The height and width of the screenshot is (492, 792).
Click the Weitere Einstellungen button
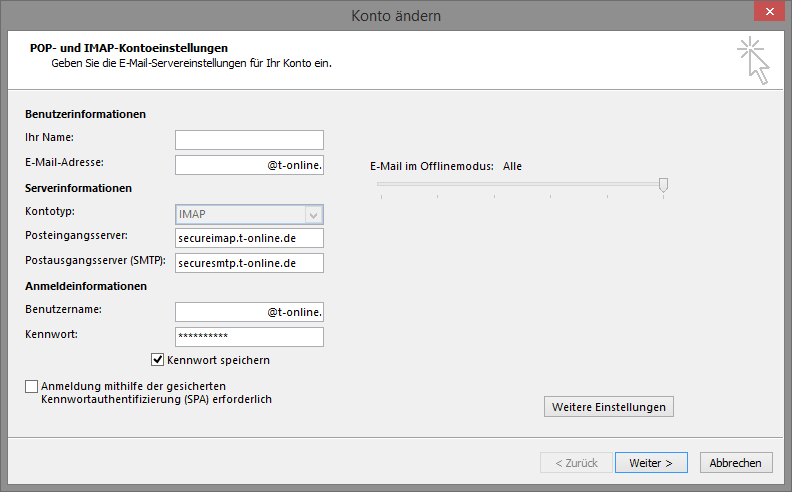point(609,407)
